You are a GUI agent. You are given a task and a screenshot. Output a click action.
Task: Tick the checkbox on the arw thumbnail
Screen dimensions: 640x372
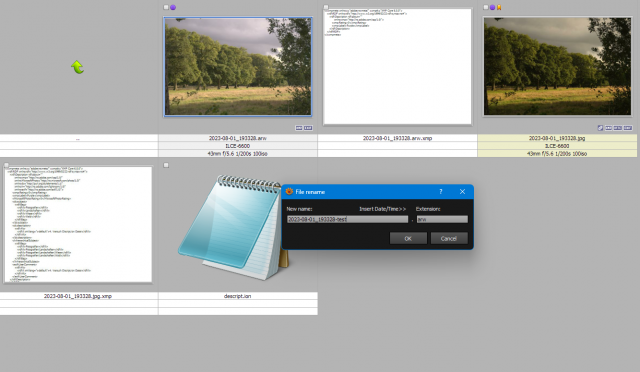[x=166, y=7]
